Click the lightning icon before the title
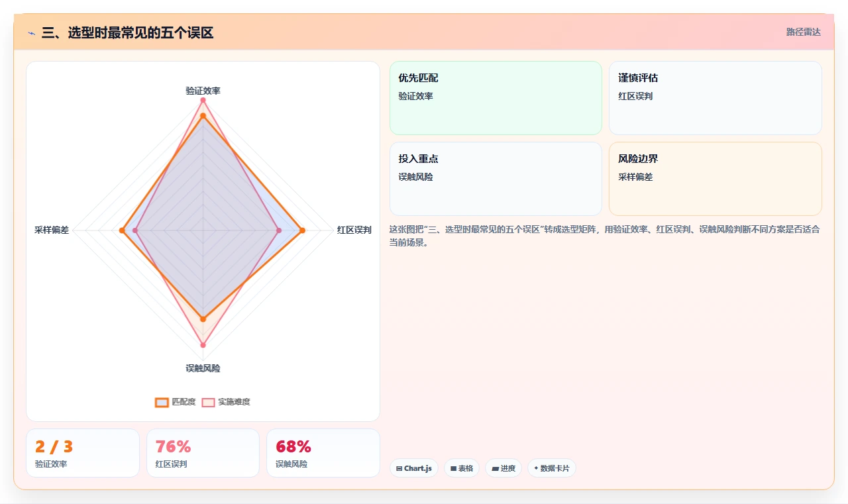 [31, 33]
